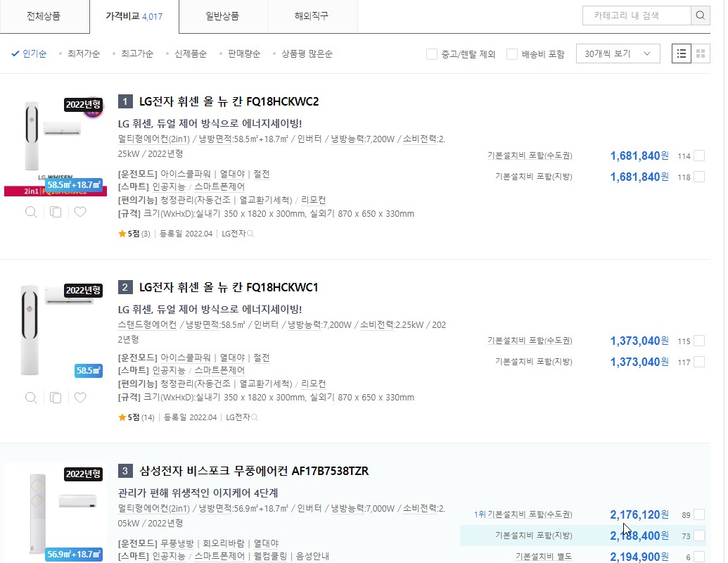Viewport: 728px width, 563px height.
Task: Open FQ18HCKWC2 air conditioner product thumbnail
Action: click(56, 144)
